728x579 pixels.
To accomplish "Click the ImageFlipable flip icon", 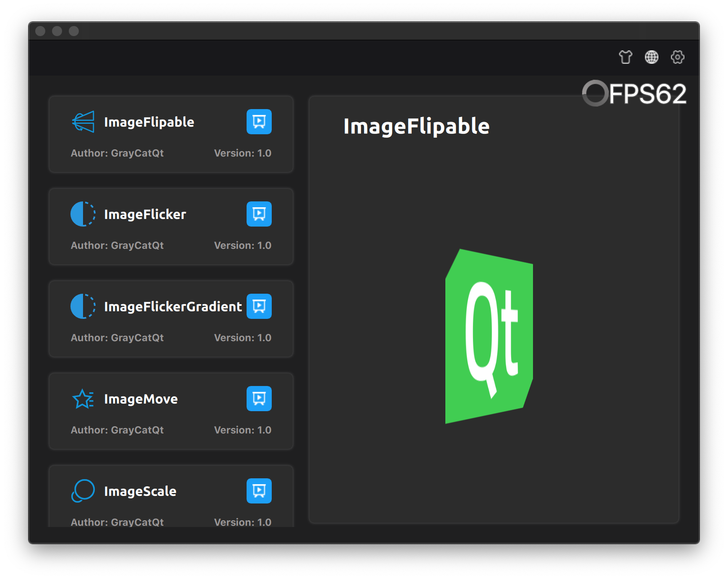I will [83, 122].
